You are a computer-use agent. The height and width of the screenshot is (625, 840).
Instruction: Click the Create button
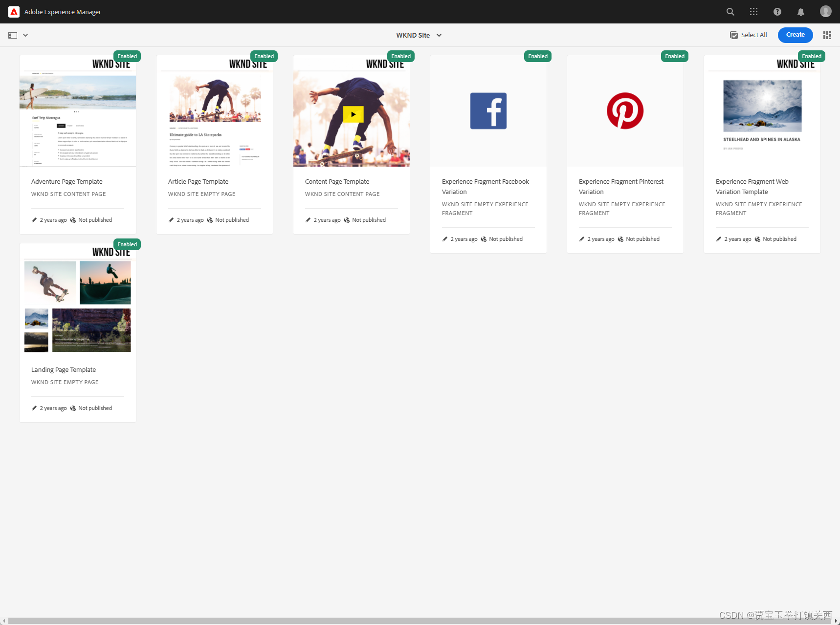click(x=796, y=35)
